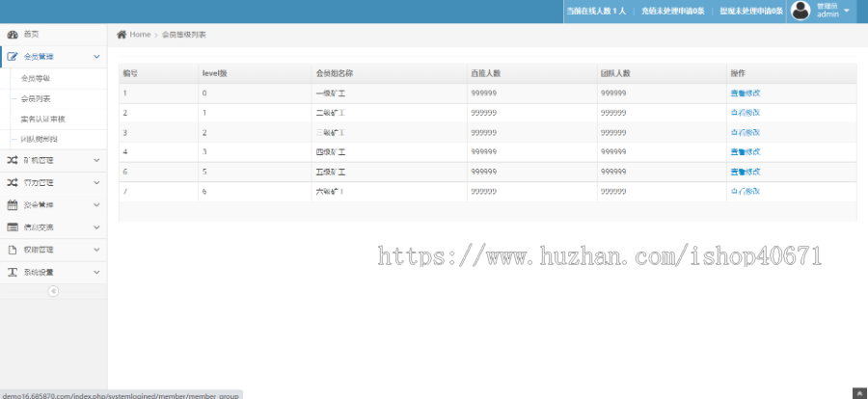Screen dimensions: 868x399
Task: Collapse the 会员管理 chevron
Action: [x=96, y=57]
